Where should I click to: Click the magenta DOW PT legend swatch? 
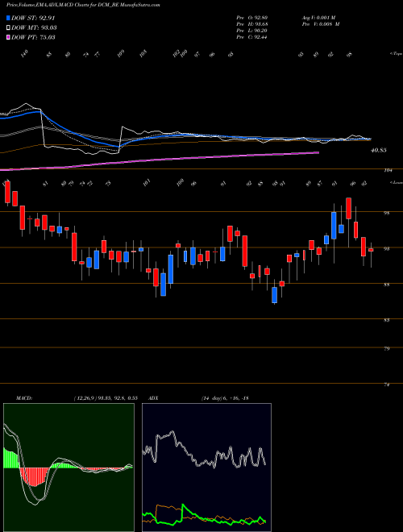(x=8, y=37)
